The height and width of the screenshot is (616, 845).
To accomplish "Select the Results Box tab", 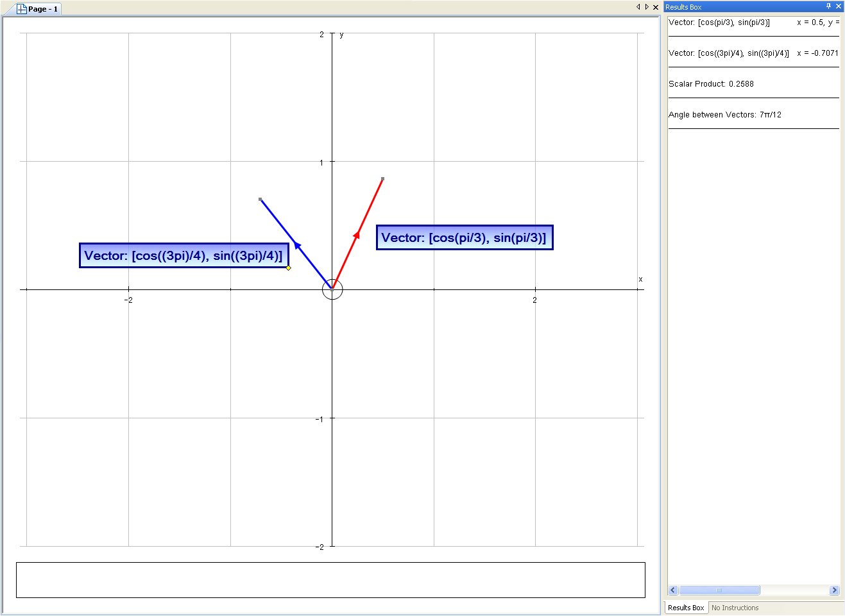I will pyautogui.click(x=685, y=608).
